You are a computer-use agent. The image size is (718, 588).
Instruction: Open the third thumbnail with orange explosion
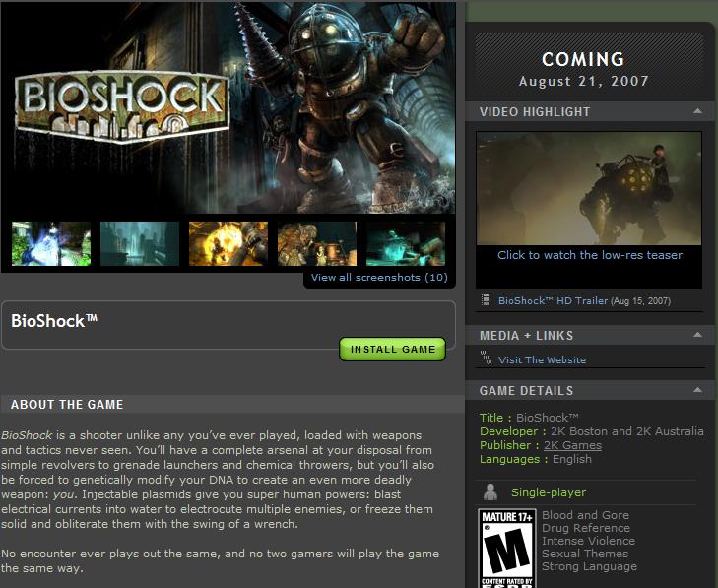228,243
